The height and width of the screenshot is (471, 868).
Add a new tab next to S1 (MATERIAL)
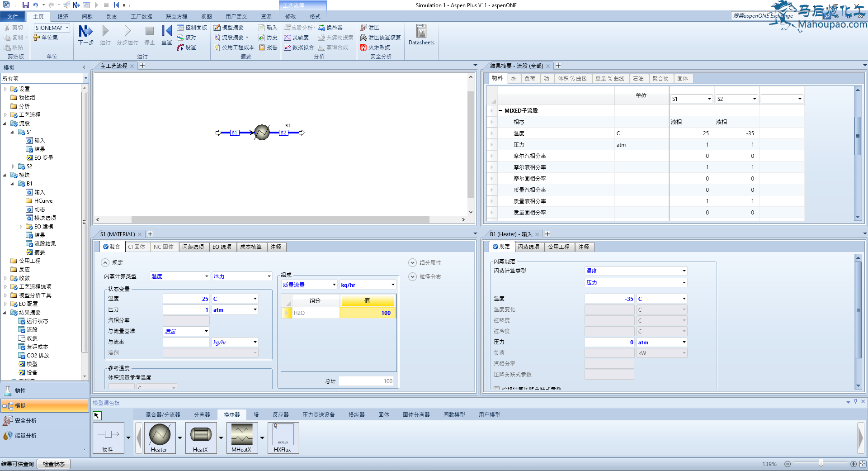[x=150, y=234]
